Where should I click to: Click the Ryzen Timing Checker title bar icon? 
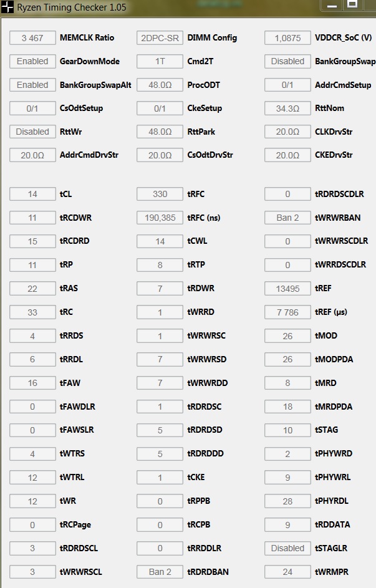[x=7, y=8]
